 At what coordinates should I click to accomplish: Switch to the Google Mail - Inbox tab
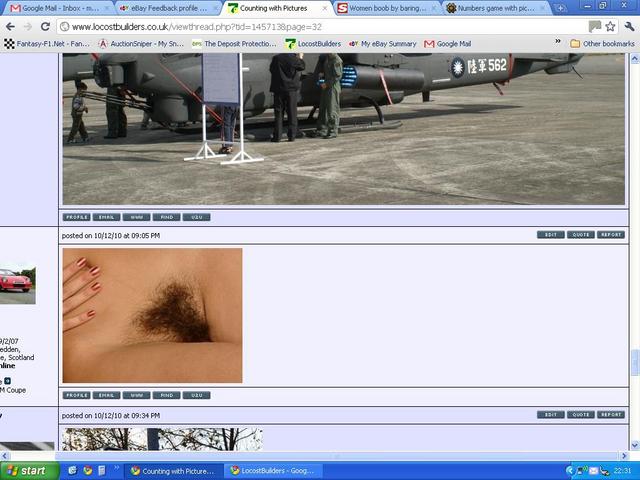[x=54, y=8]
